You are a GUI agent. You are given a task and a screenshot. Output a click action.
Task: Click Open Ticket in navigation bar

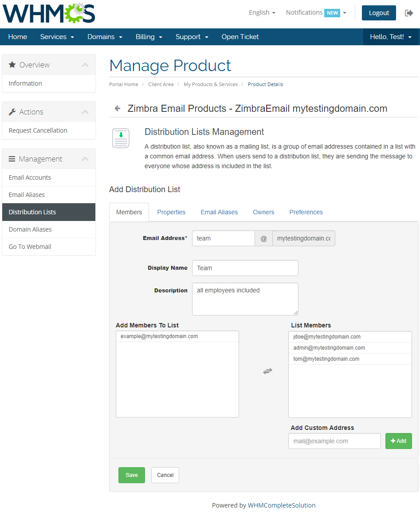coord(240,37)
